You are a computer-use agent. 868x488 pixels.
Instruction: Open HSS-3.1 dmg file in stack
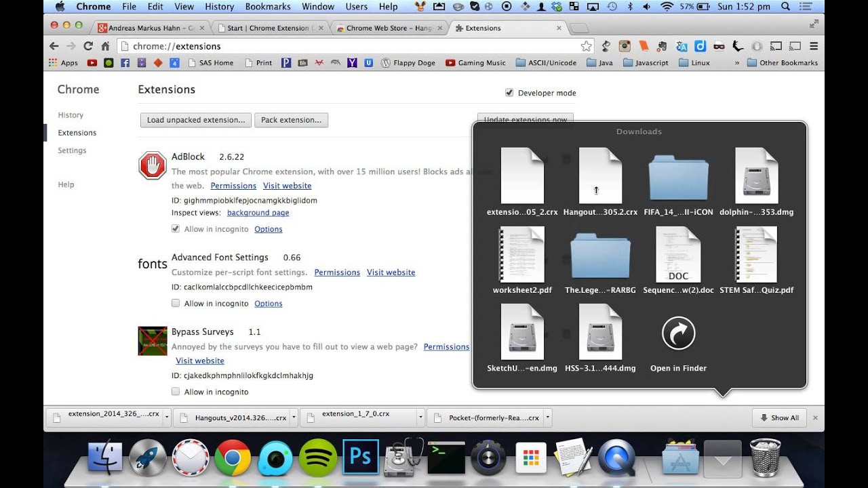click(x=600, y=338)
